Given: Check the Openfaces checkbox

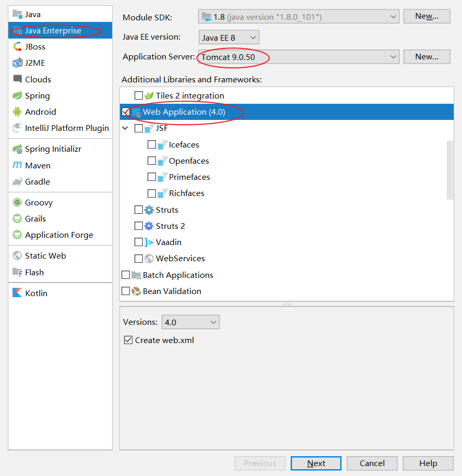Looking at the screenshot, I should pyautogui.click(x=151, y=160).
